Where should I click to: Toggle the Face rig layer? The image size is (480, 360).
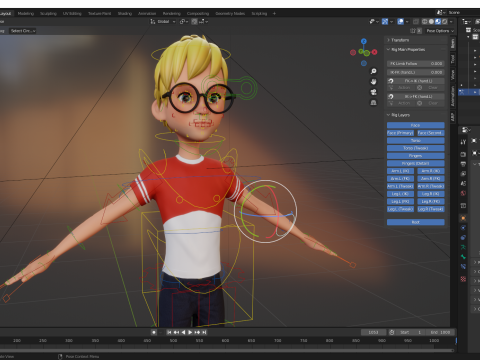(x=416, y=125)
